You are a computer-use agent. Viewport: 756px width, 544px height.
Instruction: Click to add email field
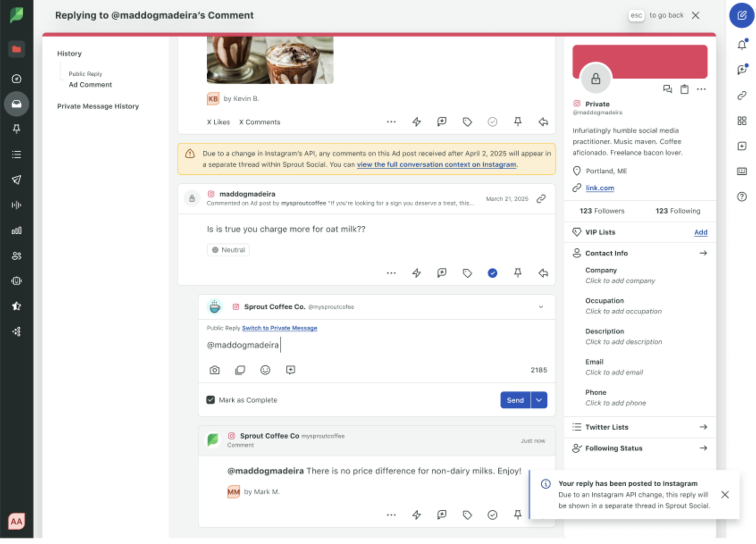tap(614, 372)
